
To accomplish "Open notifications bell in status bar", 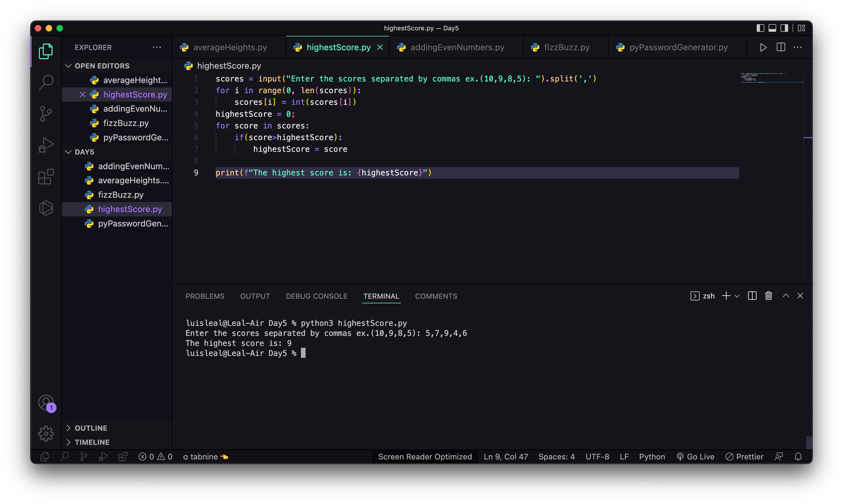I will [x=798, y=457].
